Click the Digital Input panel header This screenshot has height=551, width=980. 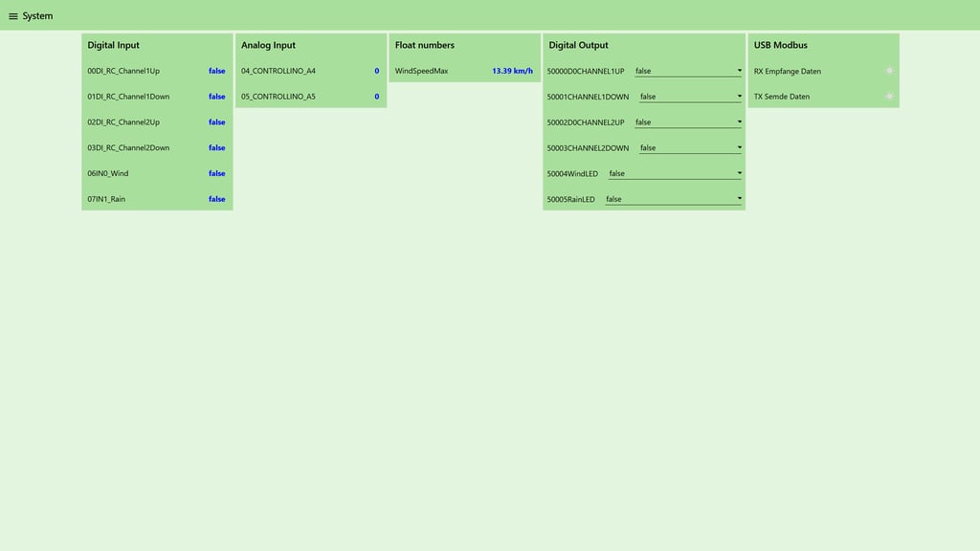(113, 45)
